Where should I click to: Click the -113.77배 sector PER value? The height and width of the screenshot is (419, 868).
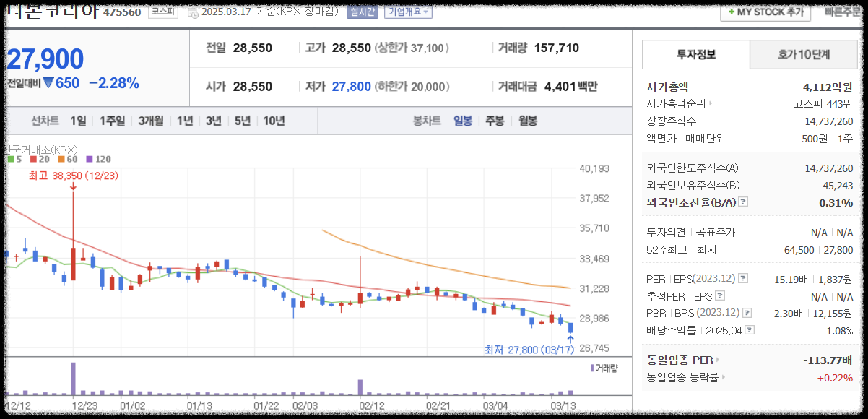point(828,360)
